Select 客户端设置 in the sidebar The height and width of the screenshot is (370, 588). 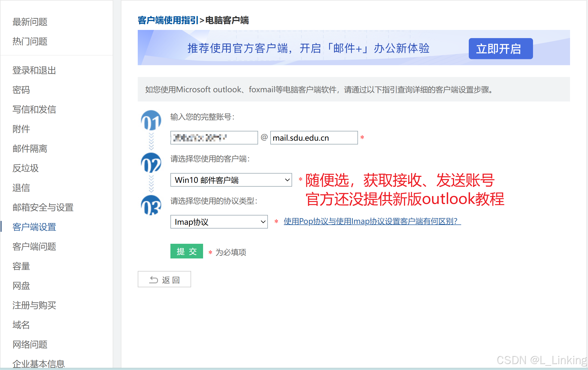[34, 227]
